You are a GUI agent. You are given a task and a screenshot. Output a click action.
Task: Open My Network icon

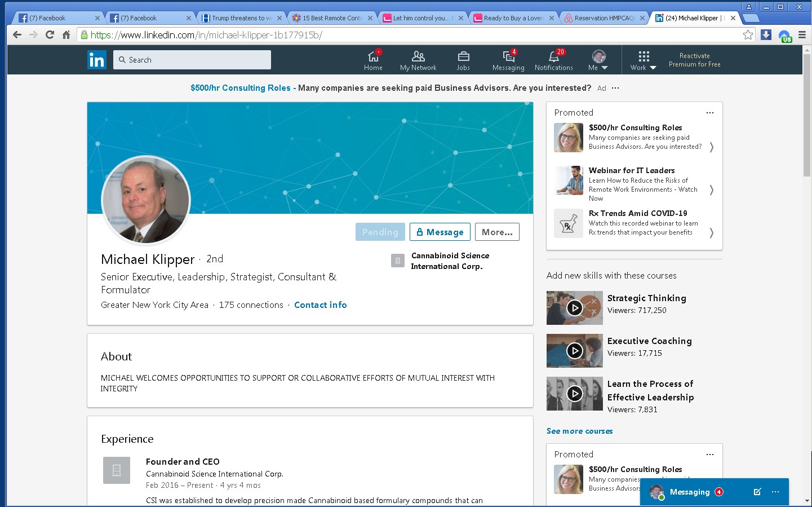pos(418,57)
